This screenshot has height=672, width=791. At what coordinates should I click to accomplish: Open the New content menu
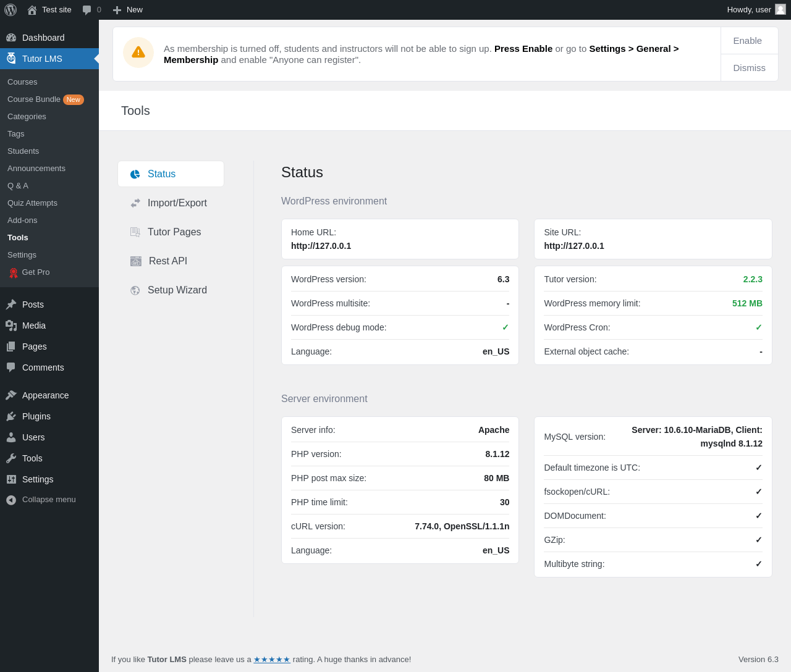point(128,10)
